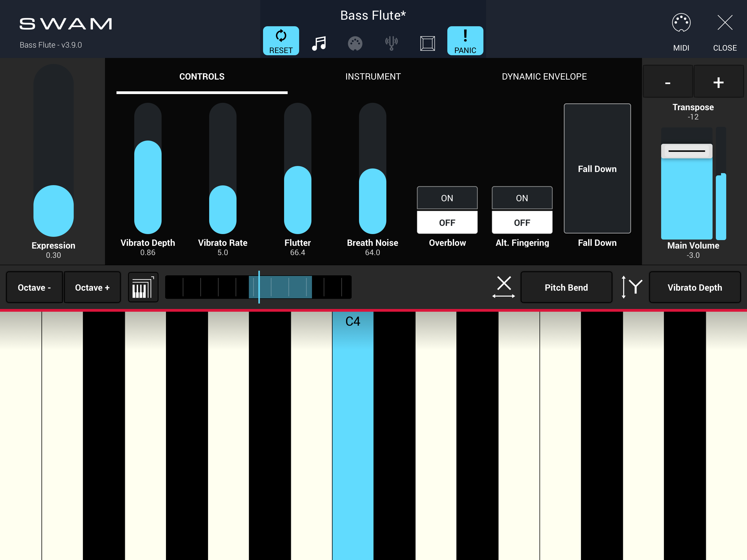
Task: Open the Vibrato Depth Y-axis selector
Action: [x=695, y=287]
